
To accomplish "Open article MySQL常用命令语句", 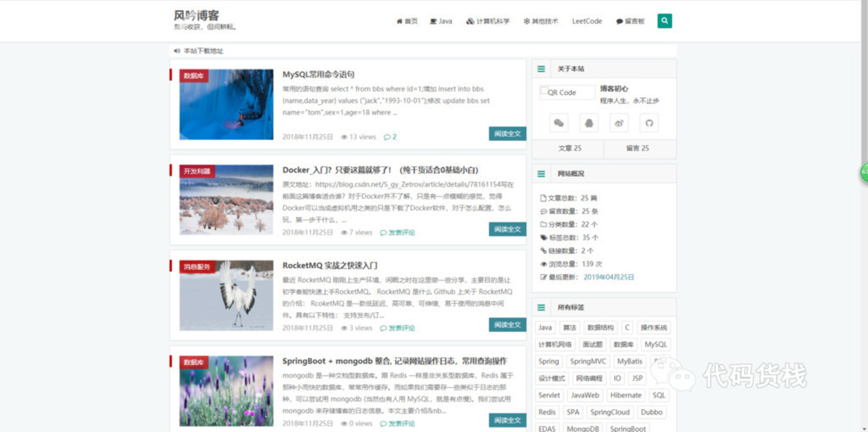I will (319, 74).
